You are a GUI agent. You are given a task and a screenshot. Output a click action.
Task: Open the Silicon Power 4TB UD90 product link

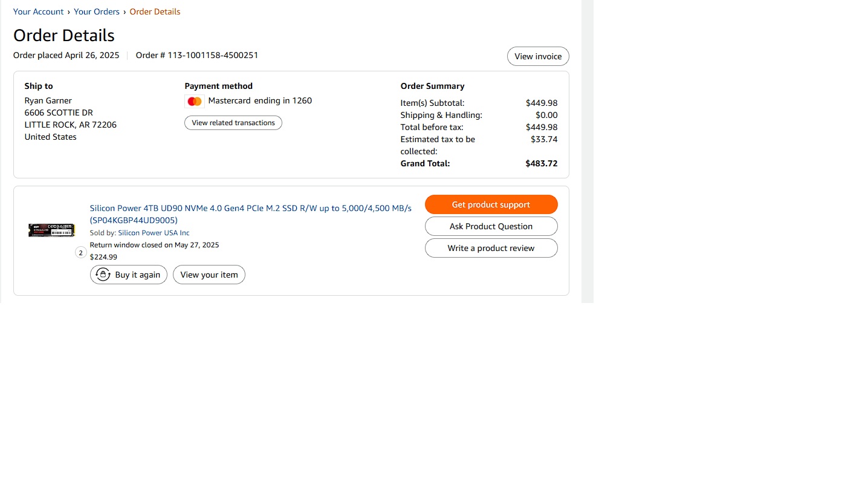[250, 214]
